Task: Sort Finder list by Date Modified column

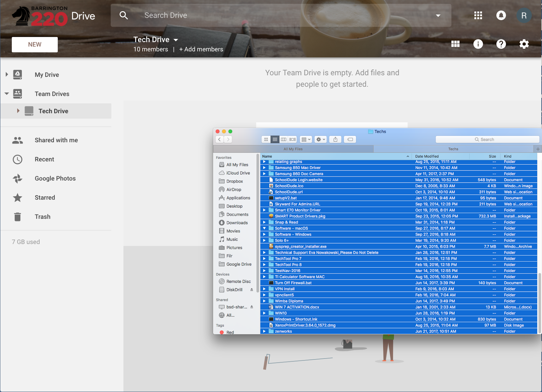Action: click(441, 157)
